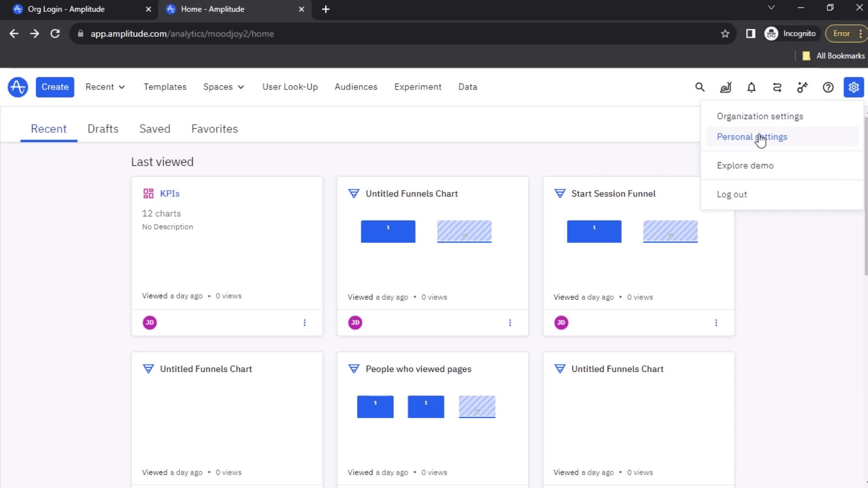Screen dimensions: 868x488
Task: Open browser side panel icon
Action: click(750, 34)
